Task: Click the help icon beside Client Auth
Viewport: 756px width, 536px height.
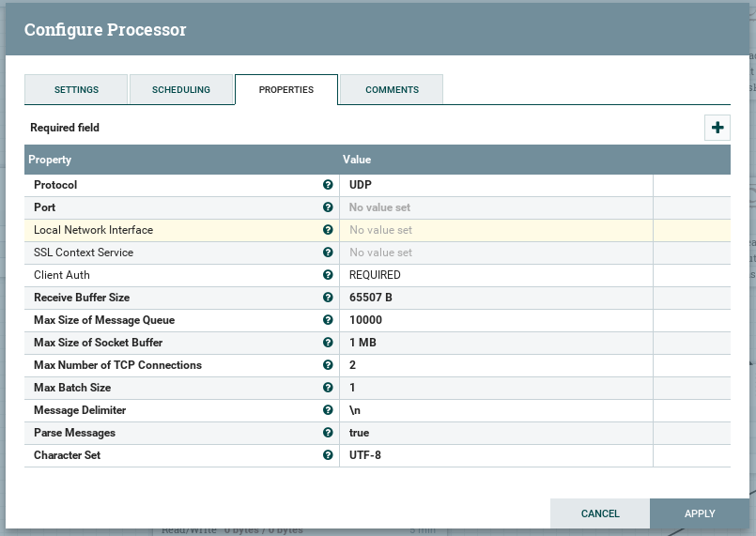Action: 328,275
